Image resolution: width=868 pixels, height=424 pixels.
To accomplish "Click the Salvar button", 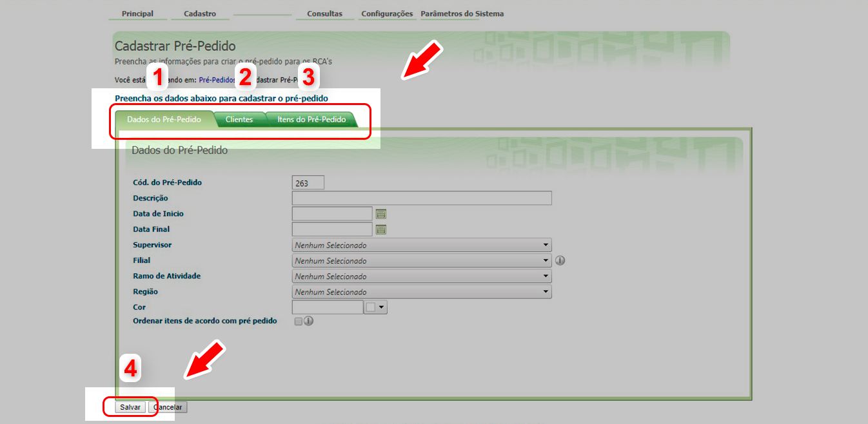I will tap(130, 407).
